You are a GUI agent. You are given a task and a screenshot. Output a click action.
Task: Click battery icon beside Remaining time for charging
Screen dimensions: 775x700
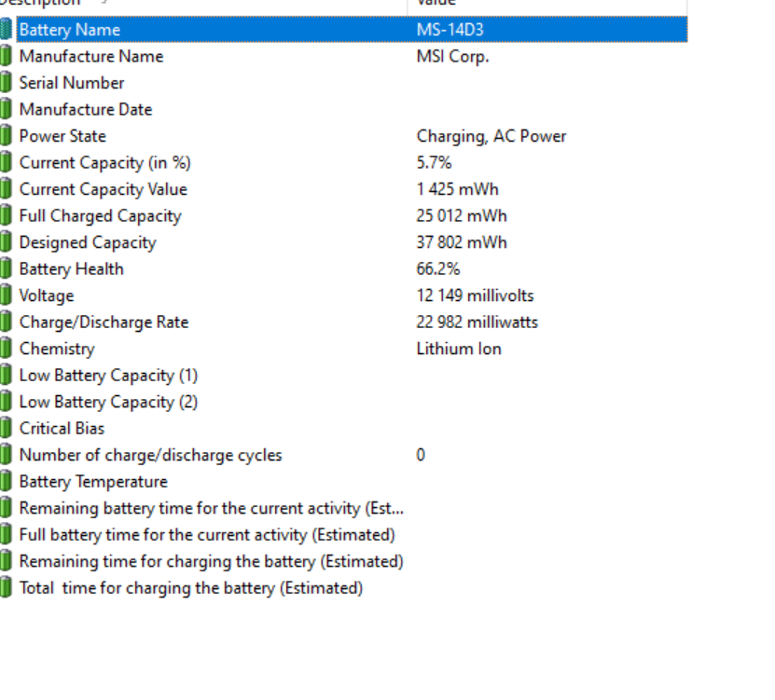[x=6, y=562]
